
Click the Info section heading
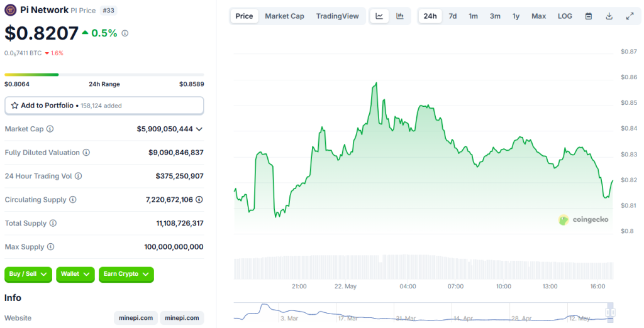pyautogui.click(x=13, y=298)
